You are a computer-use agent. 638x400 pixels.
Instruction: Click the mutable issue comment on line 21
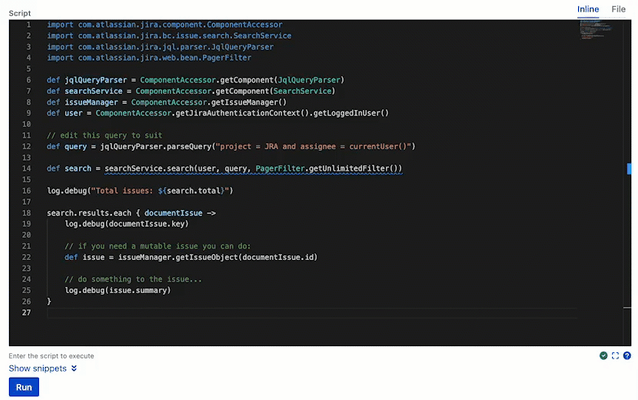[x=157, y=246]
